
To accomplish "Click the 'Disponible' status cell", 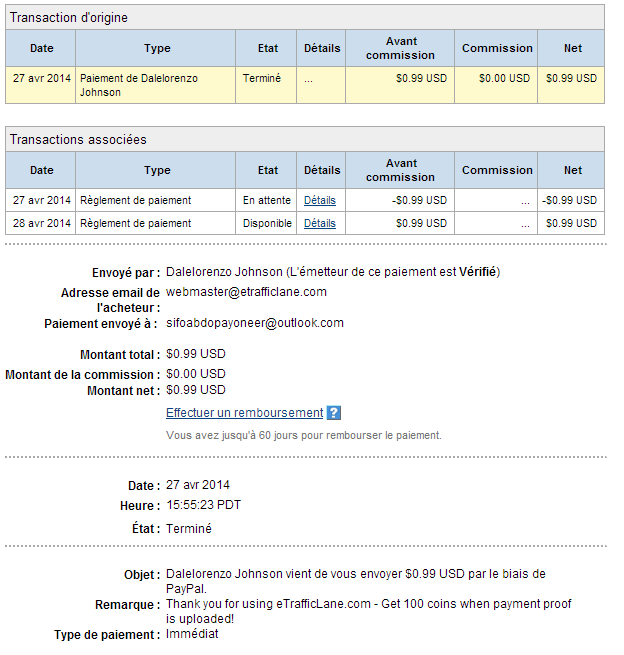I will (x=266, y=223).
